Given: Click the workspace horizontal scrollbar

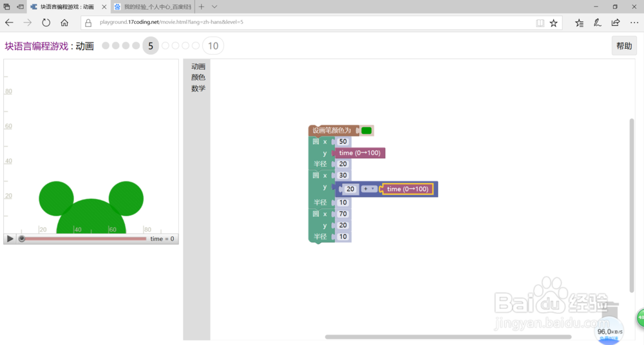Looking at the screenshot, I should [x=448, y=337].
